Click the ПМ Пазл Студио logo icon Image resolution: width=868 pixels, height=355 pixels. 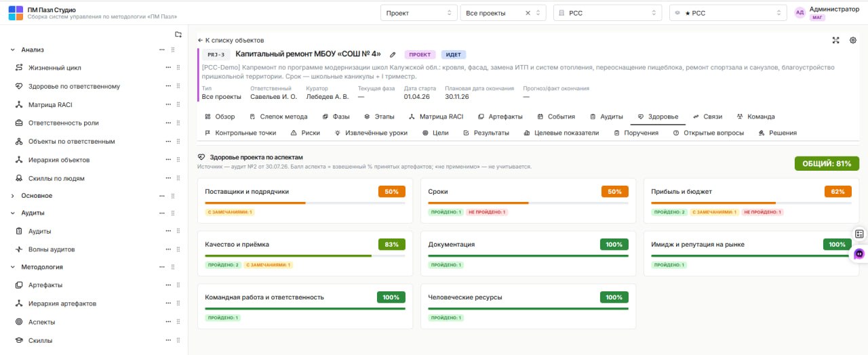click(16, 13)
